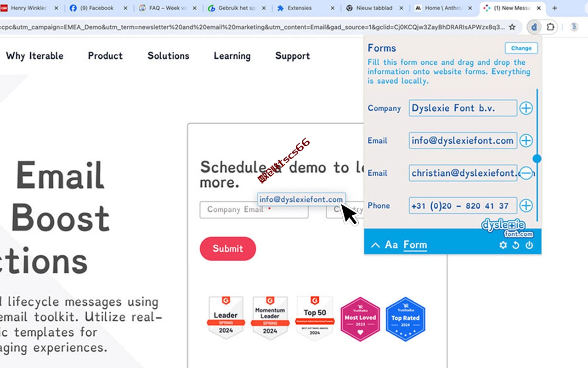The height and width of the screenshot is (368, 588).
Task: Click the reset arrow icon in panel footer
Action: 516,245
